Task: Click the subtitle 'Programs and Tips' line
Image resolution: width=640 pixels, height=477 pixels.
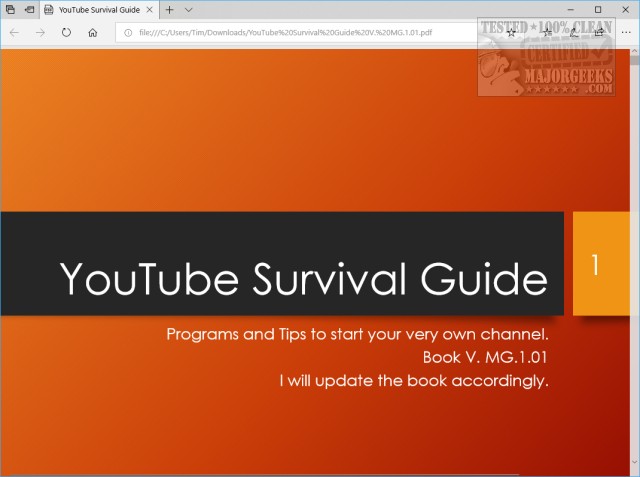Action: [357, 335]
